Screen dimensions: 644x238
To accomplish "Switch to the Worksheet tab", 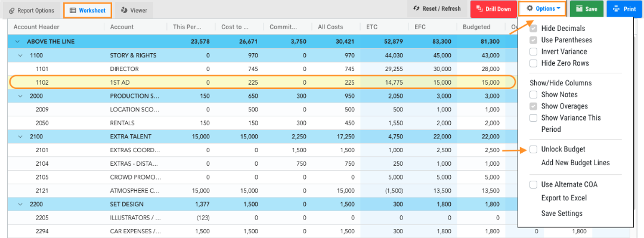I will [x=88, y=10].
